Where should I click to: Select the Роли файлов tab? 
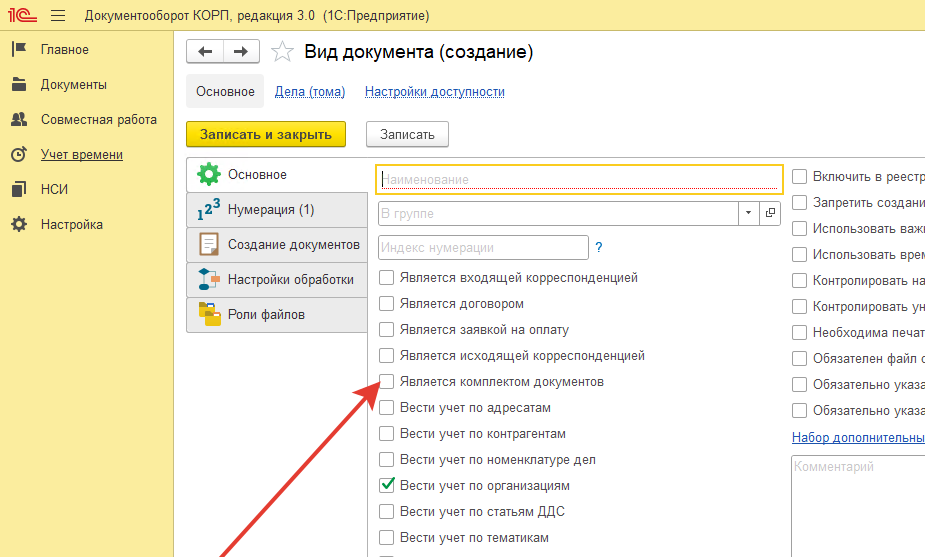(266, 315)
